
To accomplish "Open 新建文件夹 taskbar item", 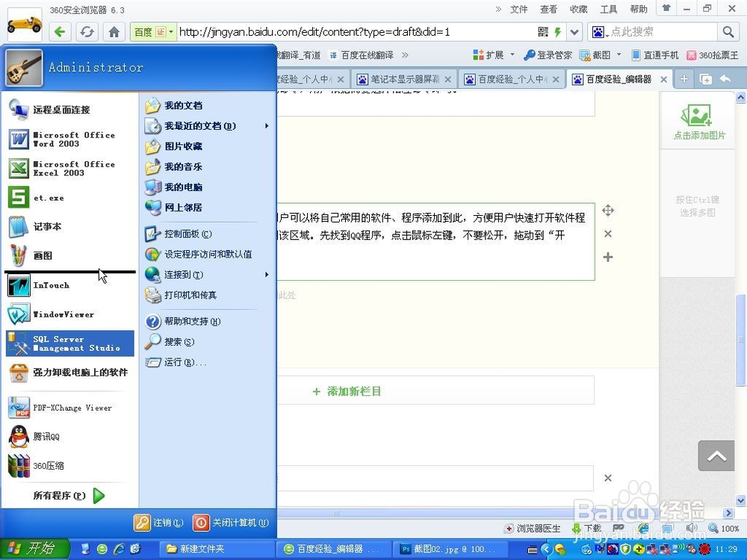I will coord(217,549).
